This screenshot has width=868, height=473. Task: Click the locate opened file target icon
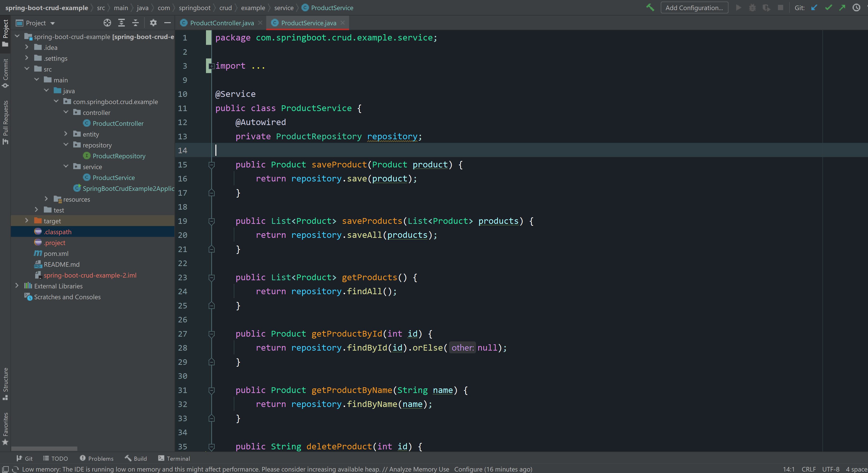(107, 23)
